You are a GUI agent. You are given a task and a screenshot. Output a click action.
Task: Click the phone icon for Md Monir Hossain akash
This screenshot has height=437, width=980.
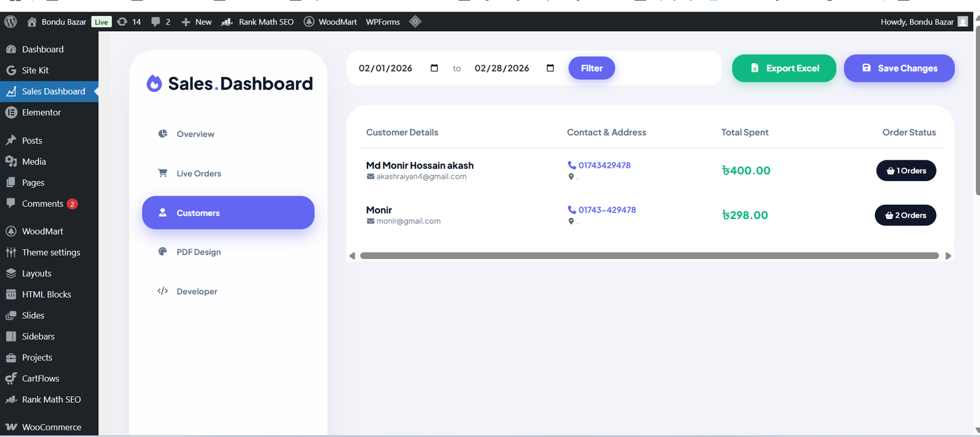[571, 165]
